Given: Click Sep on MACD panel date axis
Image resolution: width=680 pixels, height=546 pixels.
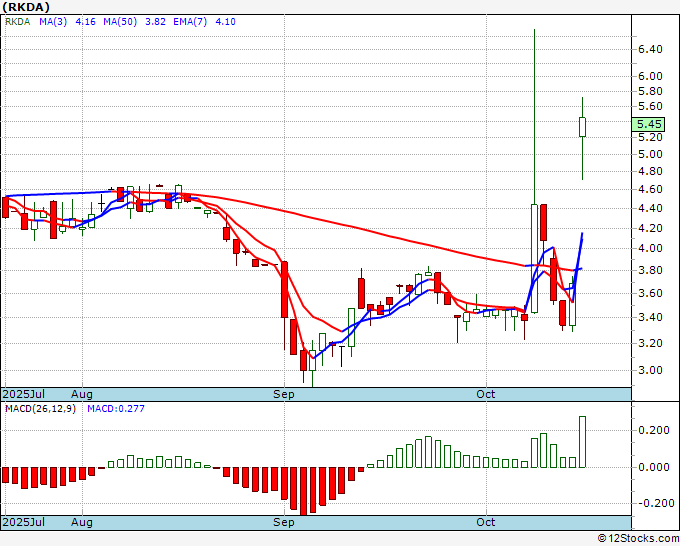Looking at the screenshot, I should [284, 522].
